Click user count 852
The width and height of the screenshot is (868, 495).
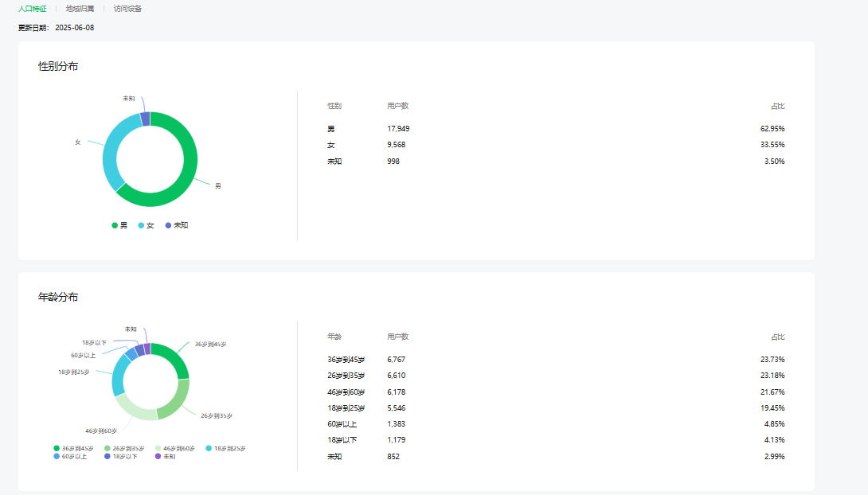tap(393, 457)
